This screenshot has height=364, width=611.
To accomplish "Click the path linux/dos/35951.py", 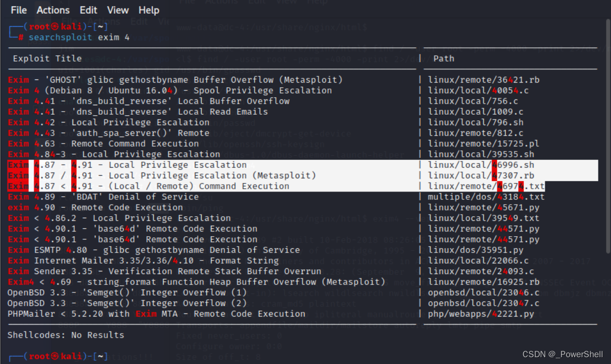I will click(x=475, y=250).
